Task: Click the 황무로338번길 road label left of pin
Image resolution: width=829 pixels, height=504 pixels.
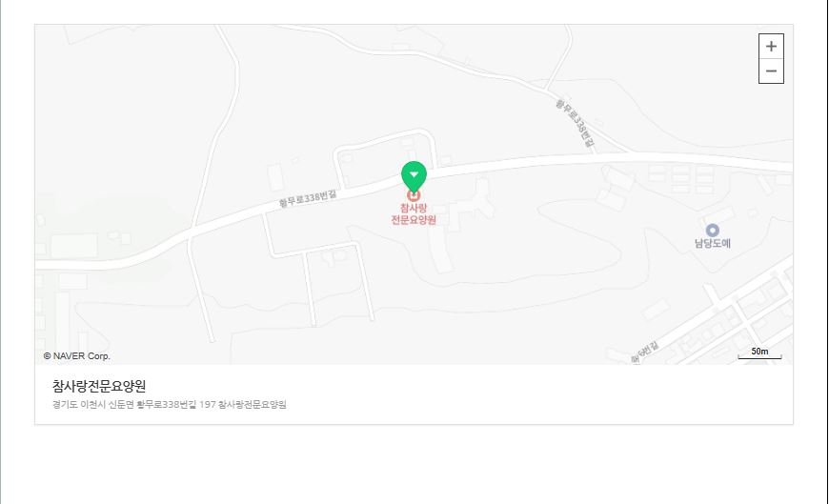Action: pos(308,199)
